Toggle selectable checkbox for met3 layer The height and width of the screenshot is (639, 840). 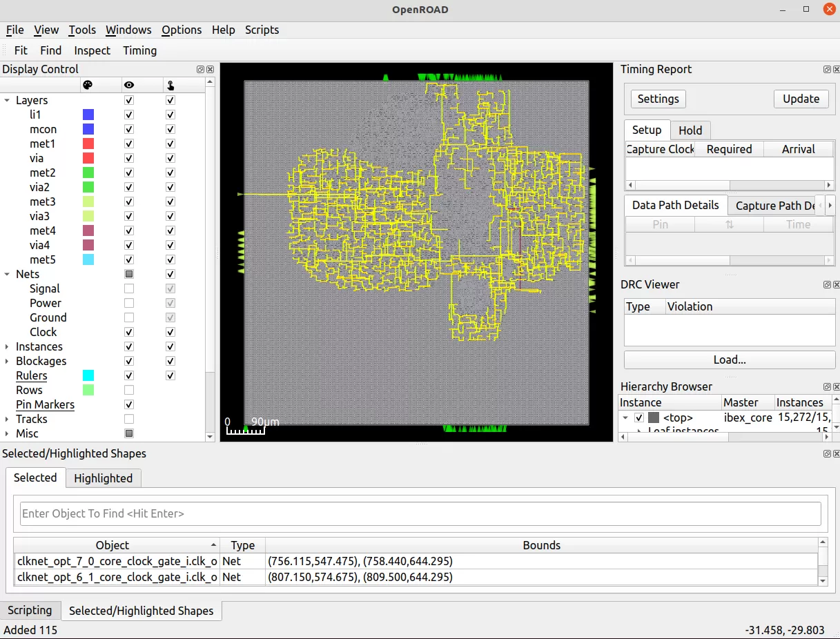[x=170, y=201]
